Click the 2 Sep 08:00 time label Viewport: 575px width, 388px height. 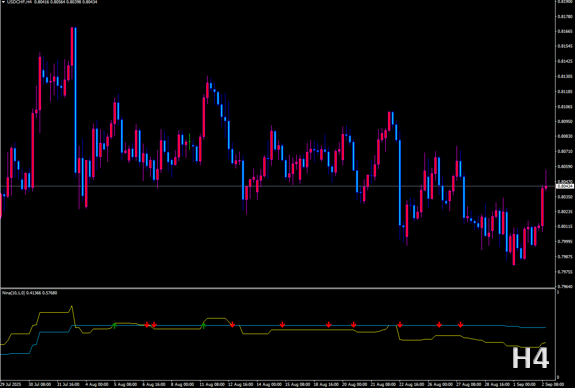tap(553, 384)
